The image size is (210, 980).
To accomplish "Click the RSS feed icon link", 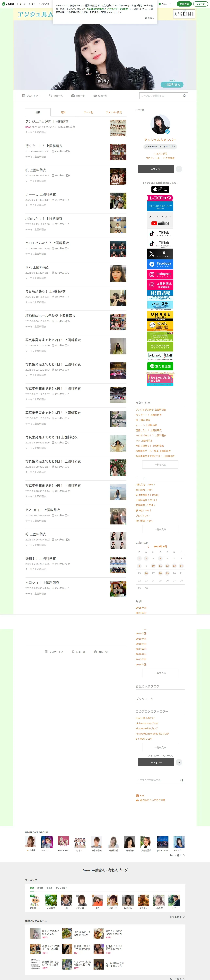I will (140, 795).
